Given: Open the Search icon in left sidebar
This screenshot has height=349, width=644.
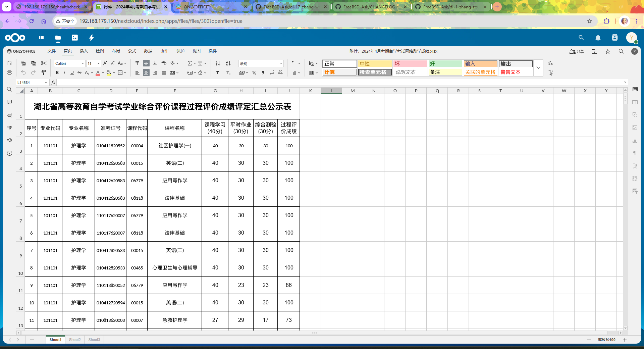Looking at the screenshot, I should click(x=9, y=89).
